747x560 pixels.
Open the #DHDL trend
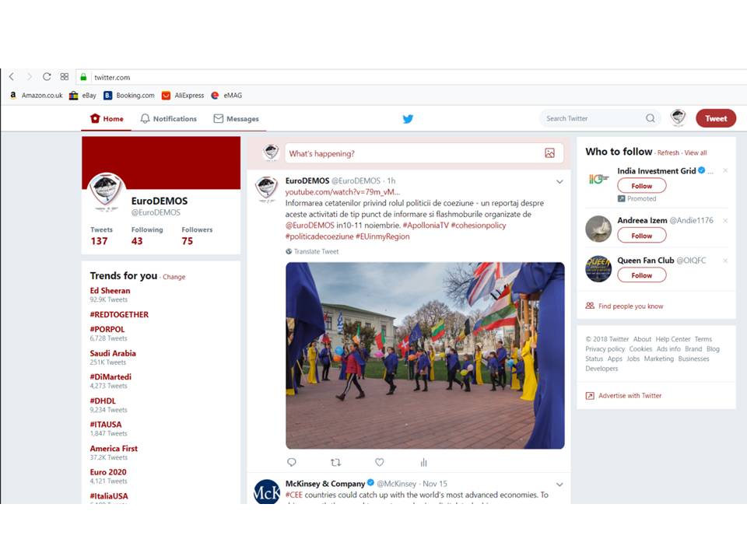pyautogui.click(x=103, y=401)
